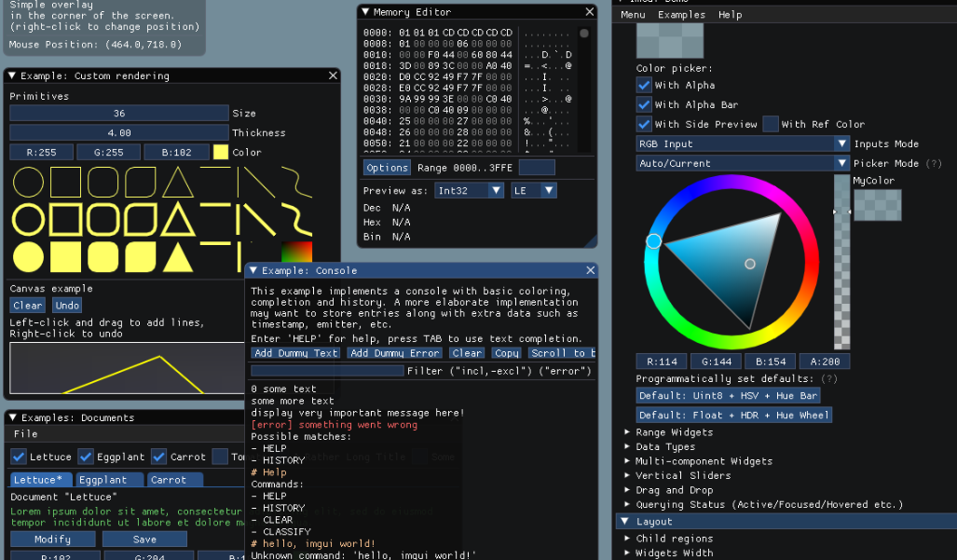Click the Thickness slider showing 4.00

point(119,132)
